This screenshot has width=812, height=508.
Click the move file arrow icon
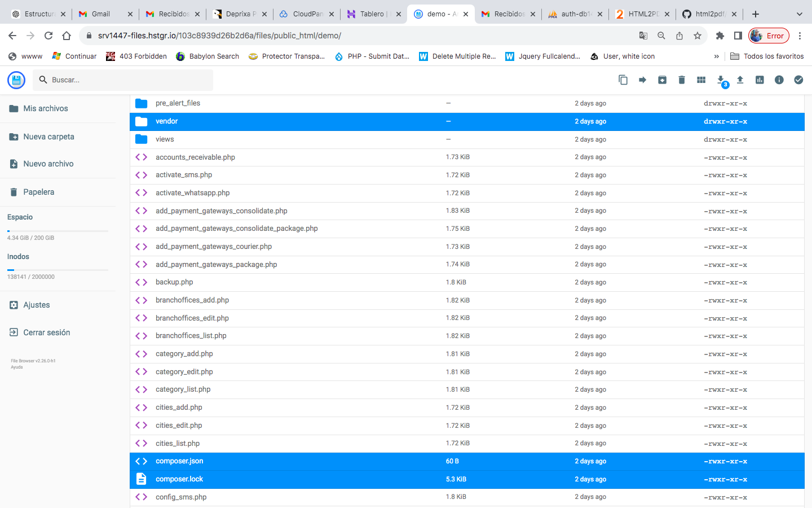(x=642, y=80)
